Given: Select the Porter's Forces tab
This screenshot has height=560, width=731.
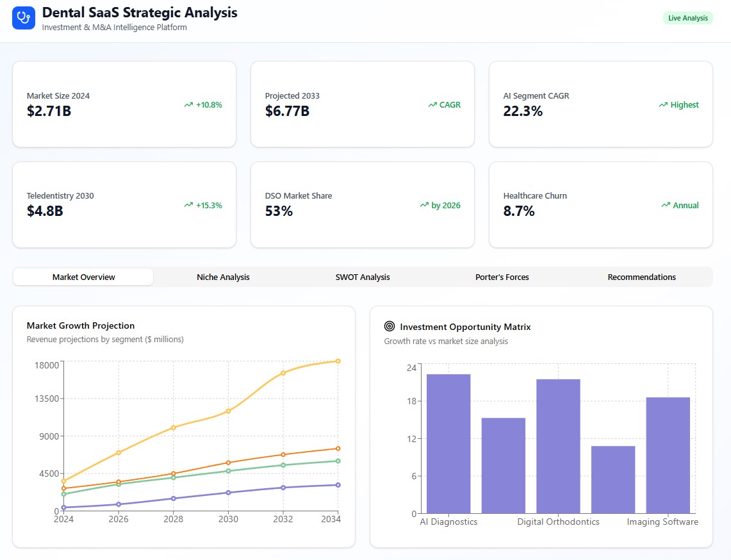Looking at the screenshot, I should tap(502, 277).
